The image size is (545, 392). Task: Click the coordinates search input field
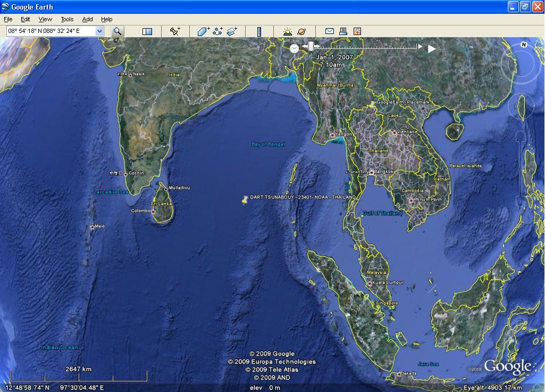pyautogui.click(x=51, y=31)
